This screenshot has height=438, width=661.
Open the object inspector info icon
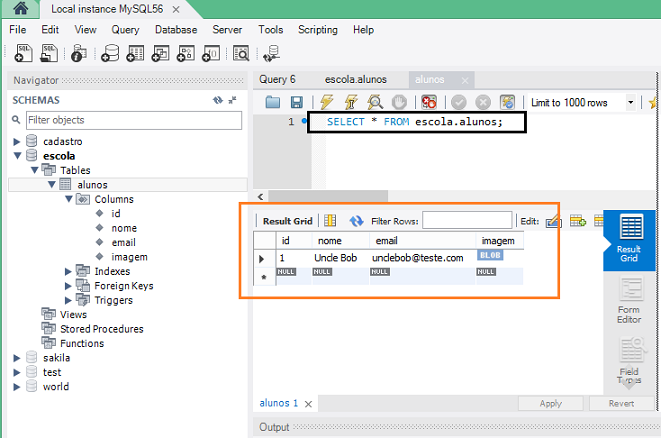(79, 54)
